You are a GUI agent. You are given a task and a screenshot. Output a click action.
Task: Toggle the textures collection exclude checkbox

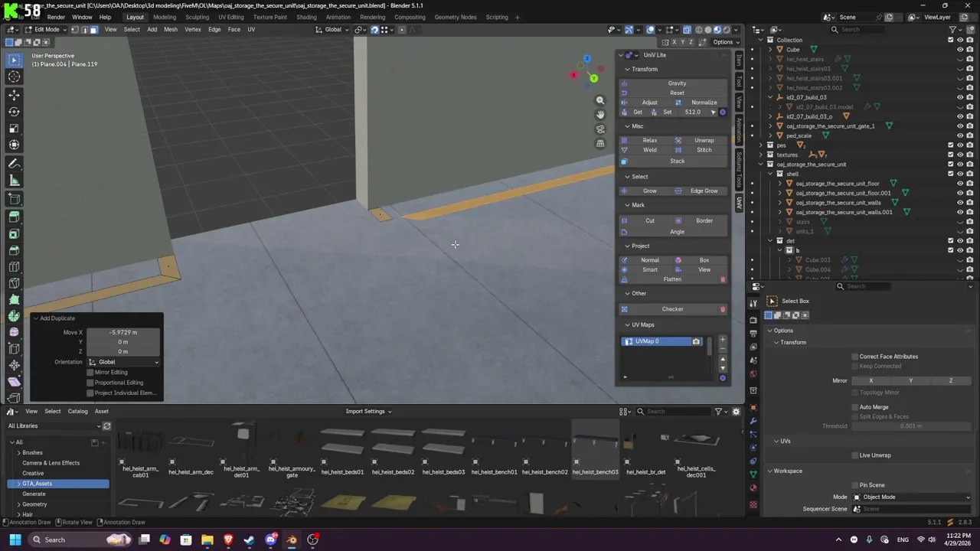pos(951,155)
